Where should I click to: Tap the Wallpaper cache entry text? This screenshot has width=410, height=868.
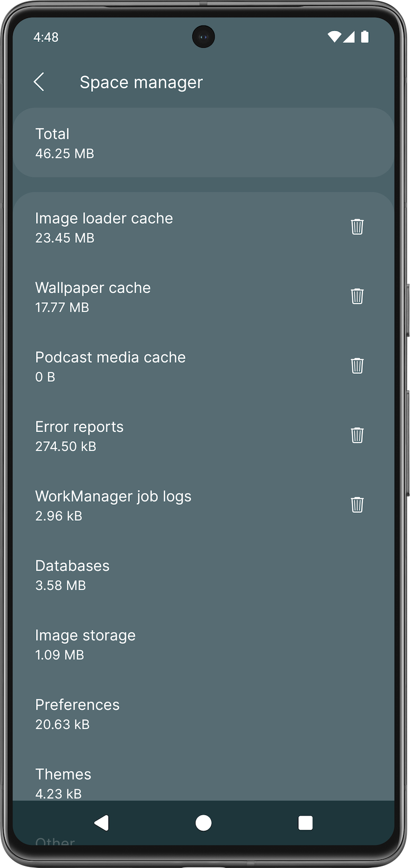tap(93, 288)
